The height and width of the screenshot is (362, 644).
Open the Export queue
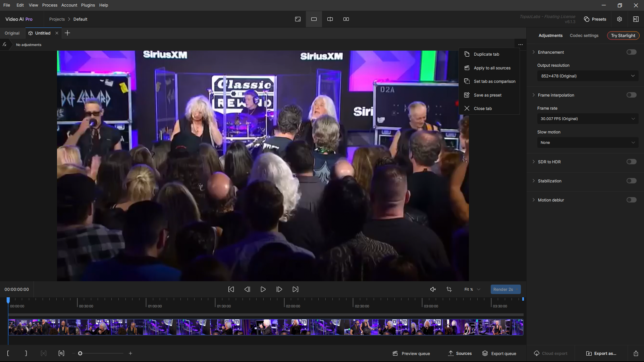click(499, 353)
